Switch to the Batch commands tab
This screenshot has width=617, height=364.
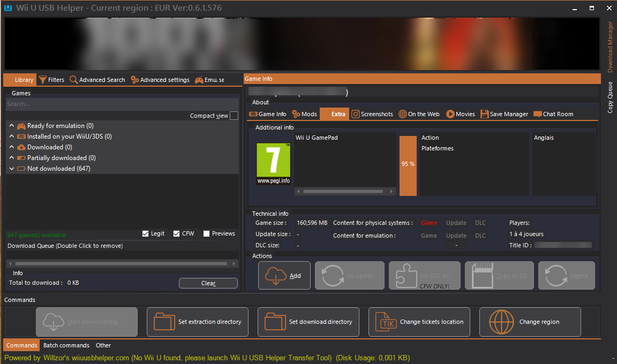point(66,345)
